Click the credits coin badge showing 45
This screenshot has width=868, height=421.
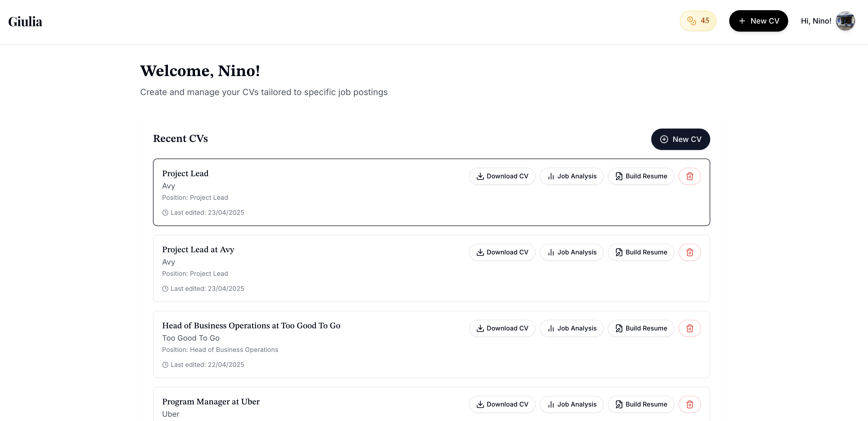tap(698, 21)
